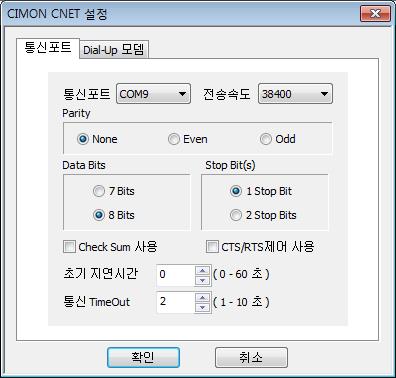Decrease 초기 지연시간 with down arrow
396x378 pixels.
[x=202, y=281]
